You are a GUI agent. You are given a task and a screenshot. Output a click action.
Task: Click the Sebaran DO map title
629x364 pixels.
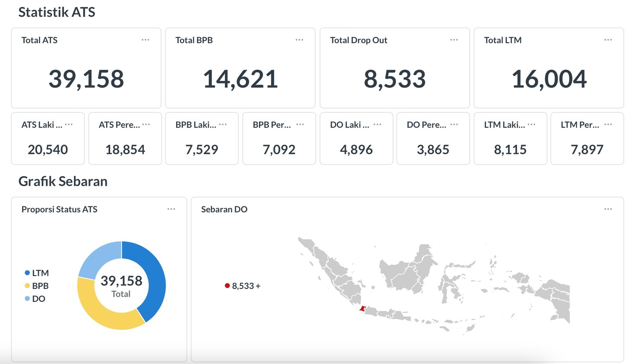[224, 209]
